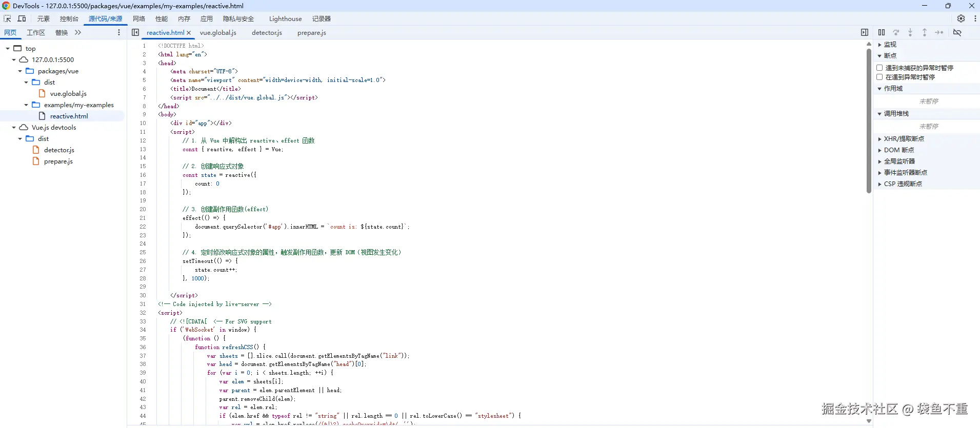Switch to the 内存 panel tab

184,18
